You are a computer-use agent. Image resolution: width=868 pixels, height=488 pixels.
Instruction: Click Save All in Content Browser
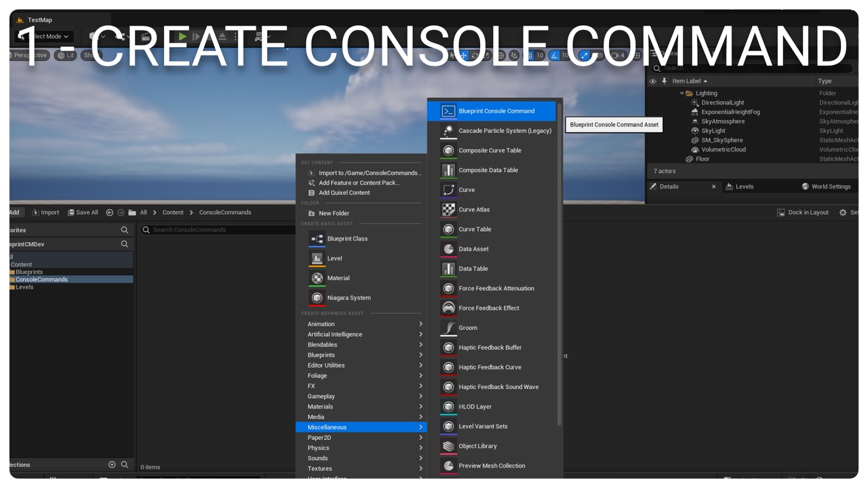point(83,212)
